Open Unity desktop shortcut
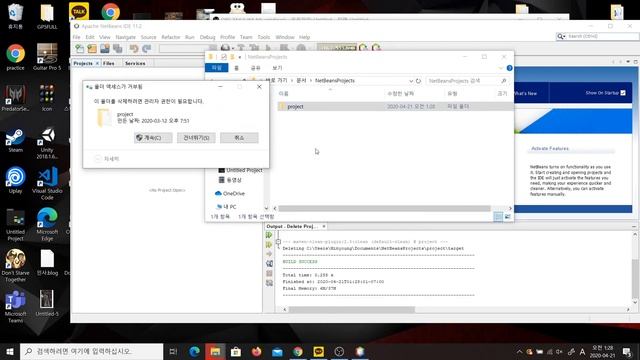640x360 pixels. (x=47, y=144)
